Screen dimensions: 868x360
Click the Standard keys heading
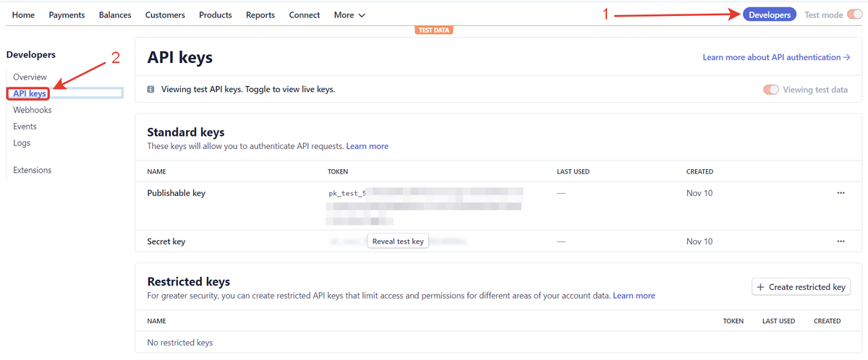pyautogui.click(x=186, y=132)
